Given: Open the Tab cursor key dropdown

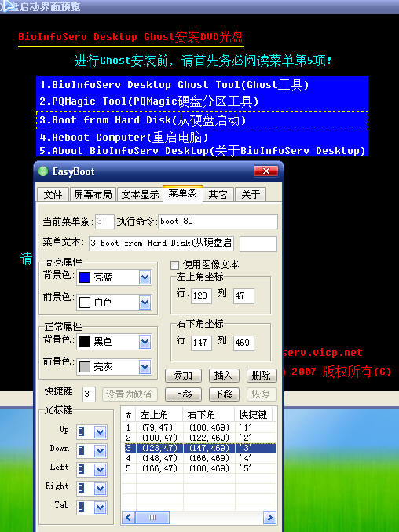Looking at the screenshot, I should click(100, 508).
